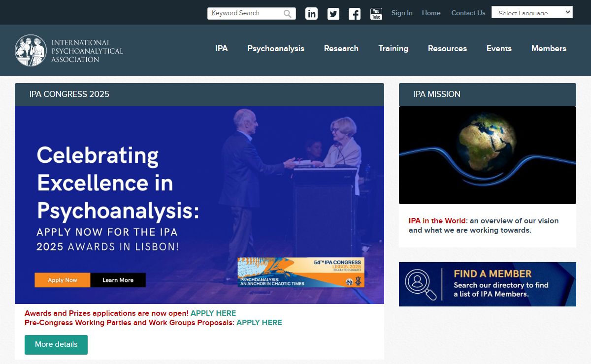Open the LinkedIn social icon

[311, 14]
